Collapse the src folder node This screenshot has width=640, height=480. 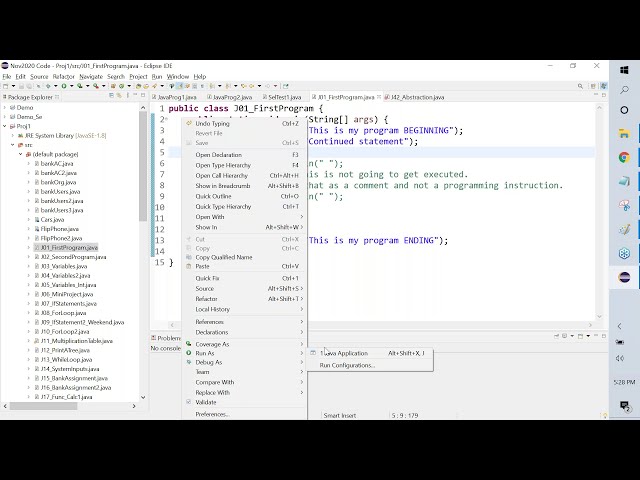(13, 145)
